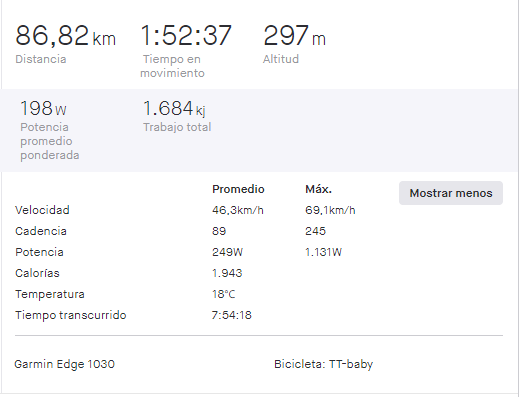
Task: Click the 7:54:18 elapsed time value
Action: pos(232,315)
